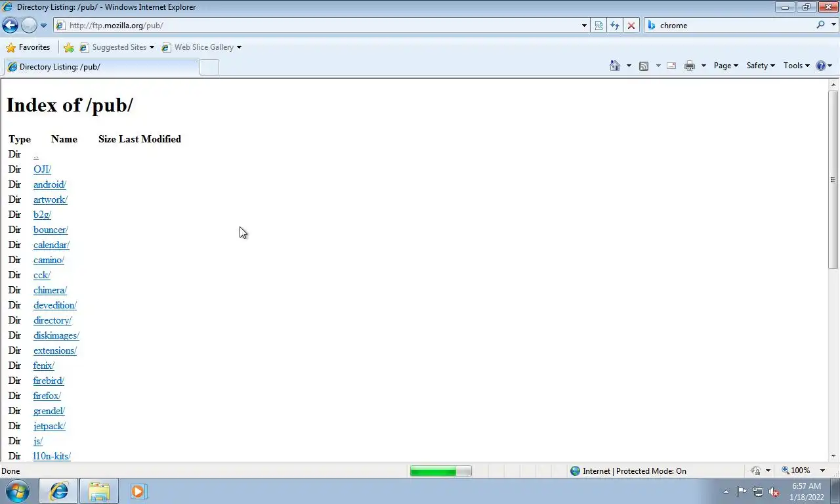
Task: Open the Tools menu
Action: (x=797, y=66)
